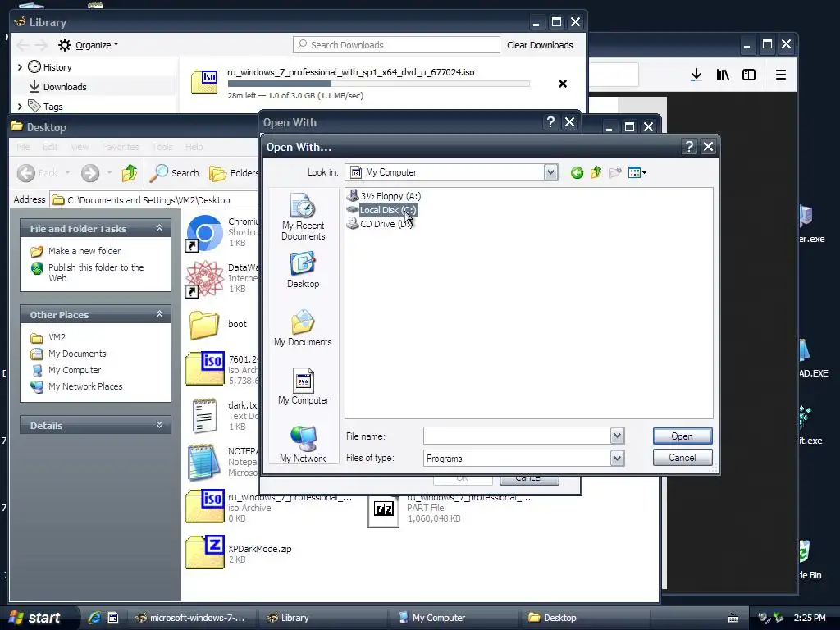
Task: Select the DataWay internet shortcut icon
Action: 204,279
